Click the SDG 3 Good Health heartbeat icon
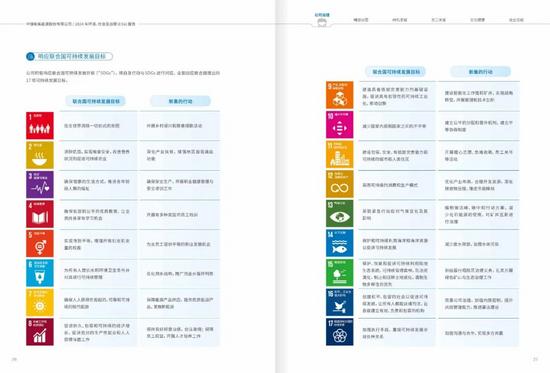 pyautogui.click(x=40, y=185)
